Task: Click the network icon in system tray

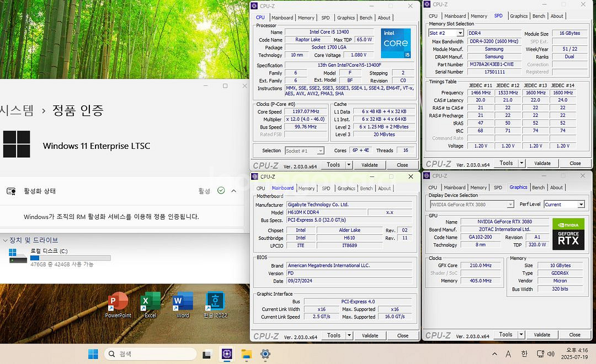Action: click(540, 354)
